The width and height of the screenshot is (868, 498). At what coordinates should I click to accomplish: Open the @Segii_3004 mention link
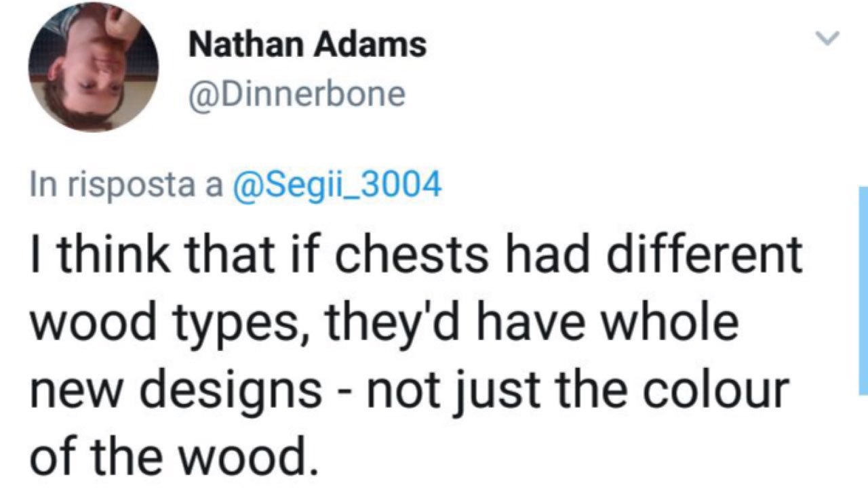click(x=336, y=184)
